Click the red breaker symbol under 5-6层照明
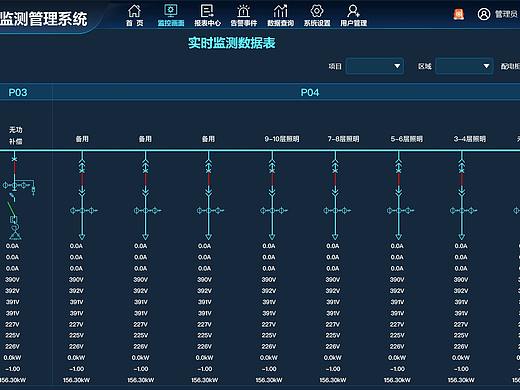Screen dimensions: 520x390 (398, 180)
